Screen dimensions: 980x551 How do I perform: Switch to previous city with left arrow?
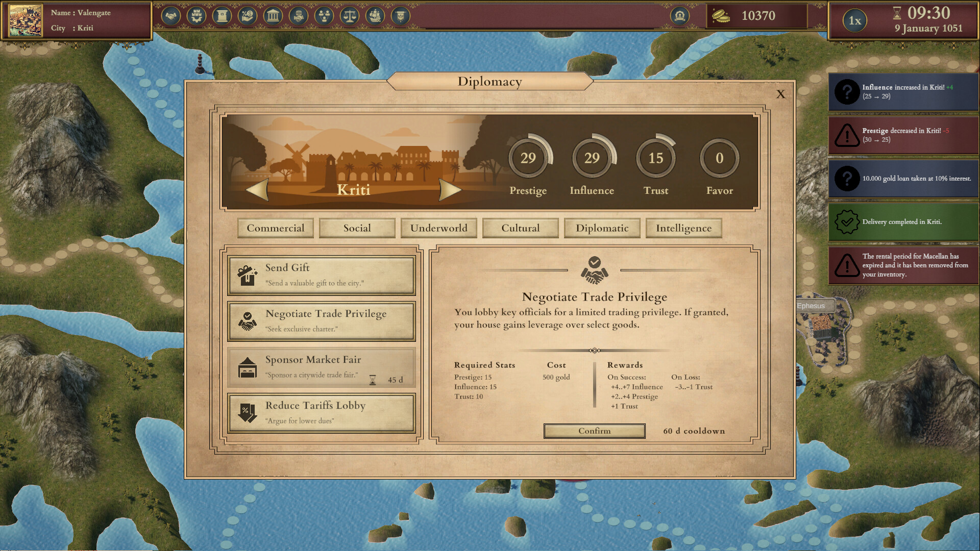[257, 190]
